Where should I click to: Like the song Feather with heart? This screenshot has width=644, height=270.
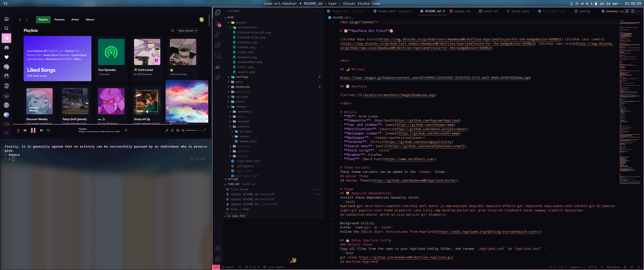(x=126, y=130)
